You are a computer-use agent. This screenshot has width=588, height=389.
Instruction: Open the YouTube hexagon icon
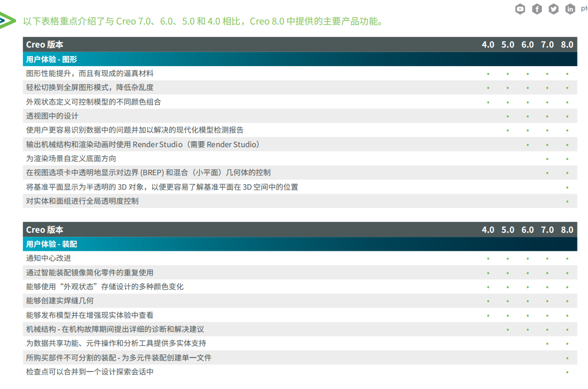520,9
